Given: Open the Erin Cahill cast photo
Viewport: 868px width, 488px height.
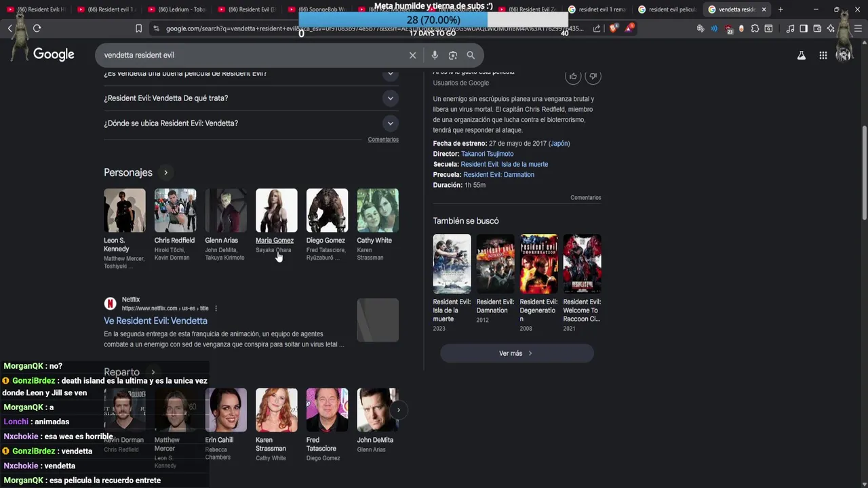Looking at the screenshot, I should [226, 410].
